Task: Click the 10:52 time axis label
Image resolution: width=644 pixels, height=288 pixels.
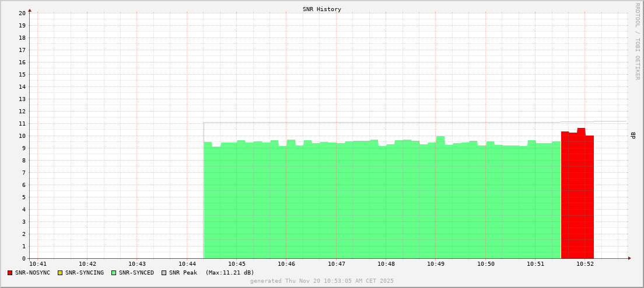Action: coord(585,264)
